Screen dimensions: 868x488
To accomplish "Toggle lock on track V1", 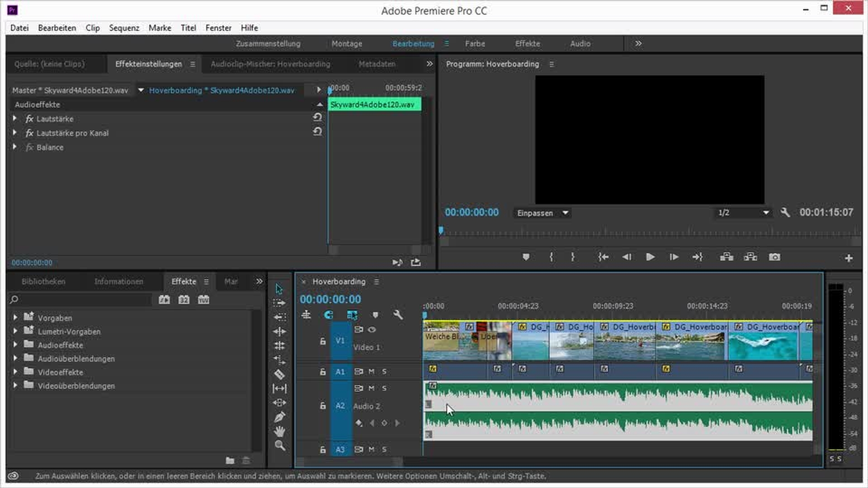I will click(322, 341).
